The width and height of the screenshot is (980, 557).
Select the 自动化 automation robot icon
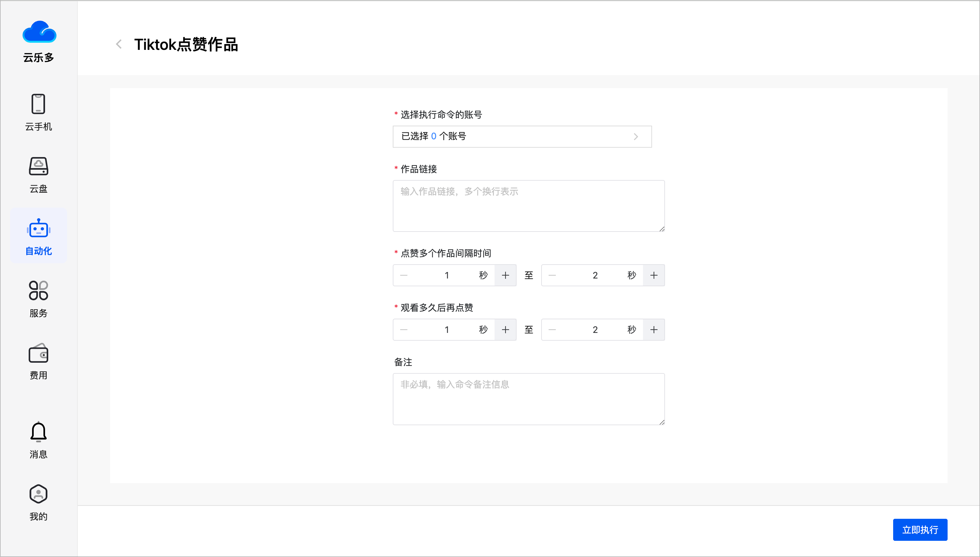tap(39, 228)
